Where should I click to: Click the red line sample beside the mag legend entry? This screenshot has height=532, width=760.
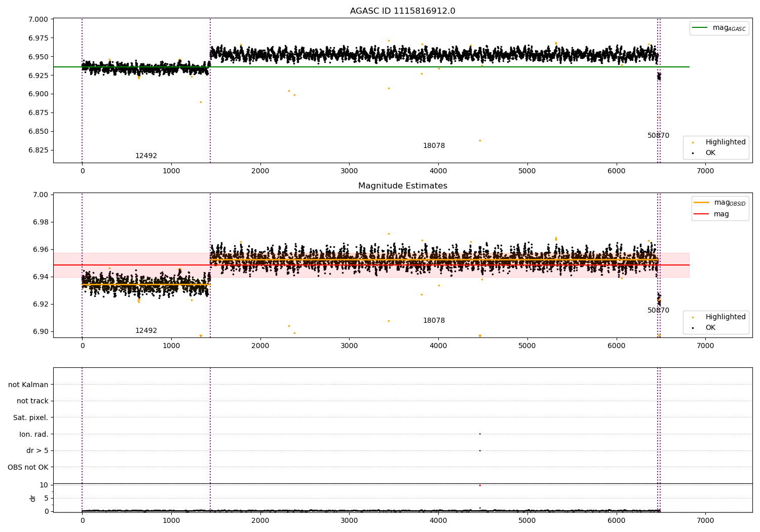pos(701,214)
